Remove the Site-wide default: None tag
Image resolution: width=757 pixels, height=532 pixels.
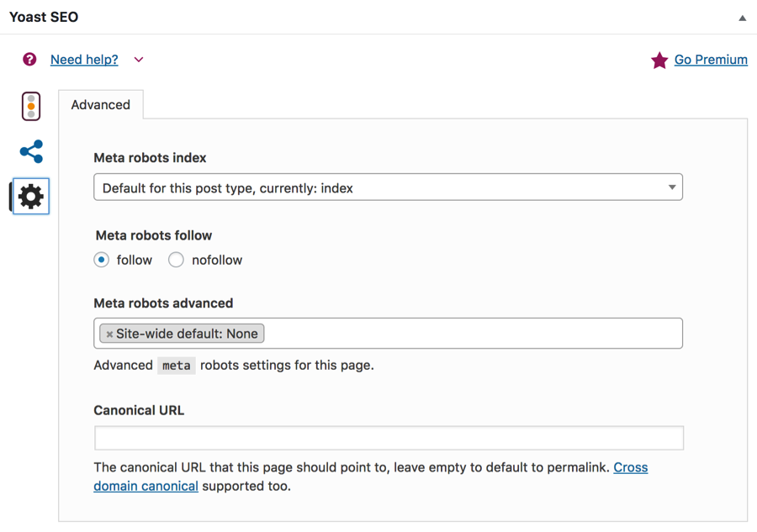(109, 334)
